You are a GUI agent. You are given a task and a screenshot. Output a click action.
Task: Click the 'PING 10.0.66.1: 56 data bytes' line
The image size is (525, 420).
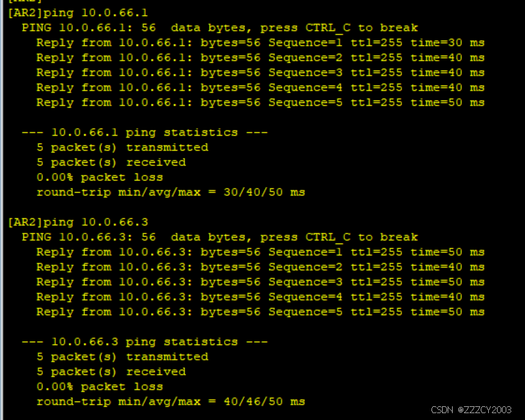coord(219,27)
